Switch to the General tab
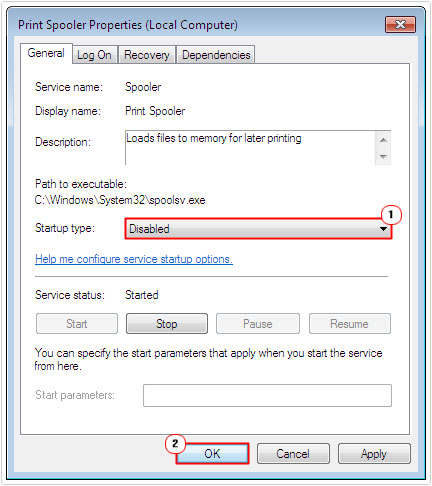The height and width of the screenshot is (486, 432). pyautogui.click(x=46, y=53)
